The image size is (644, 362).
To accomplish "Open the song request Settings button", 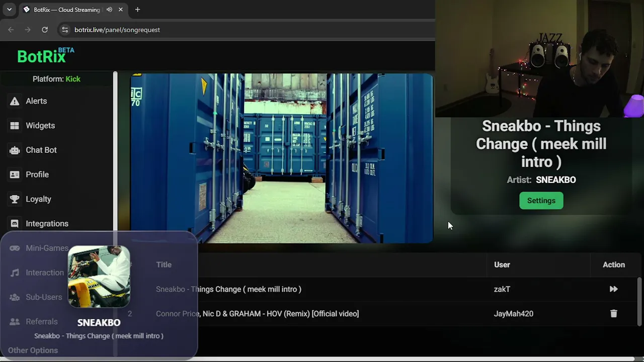I will pyautogui.click(x=541, y=201).
